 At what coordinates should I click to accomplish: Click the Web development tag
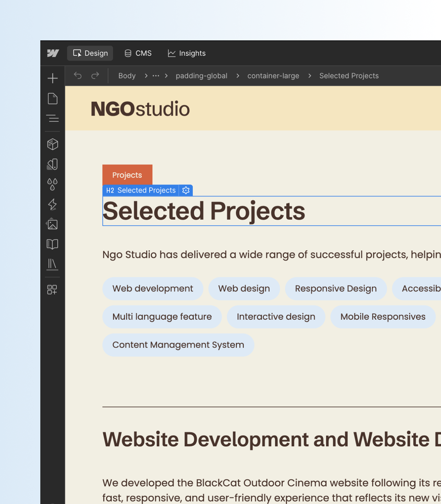tap(153, 289)
